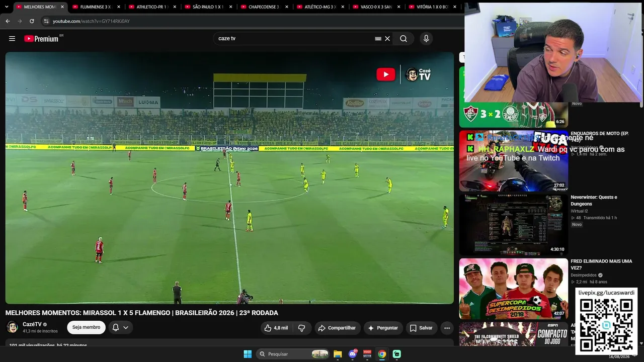Close the VASCO 0 X 3 tab
The image size is (644, 362).
[399, 7]
